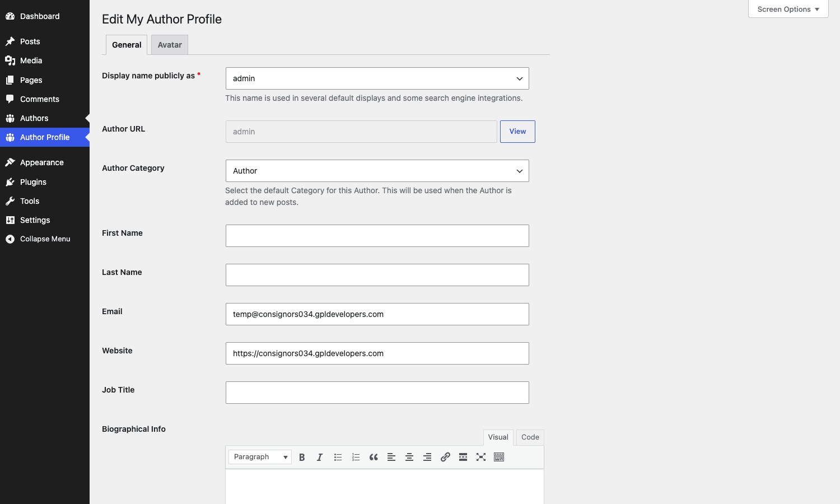
Task: Click the Website field
Action: tap(377, 353)
